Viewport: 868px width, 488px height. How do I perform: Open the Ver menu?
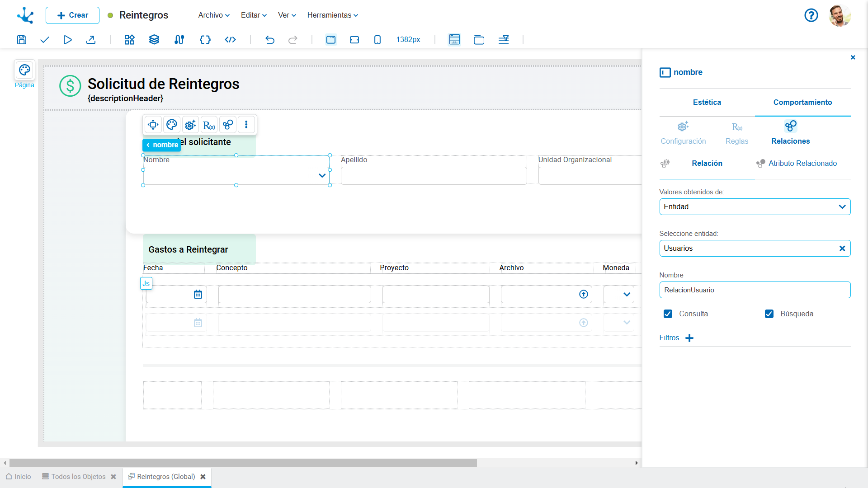tap(287, 15)
